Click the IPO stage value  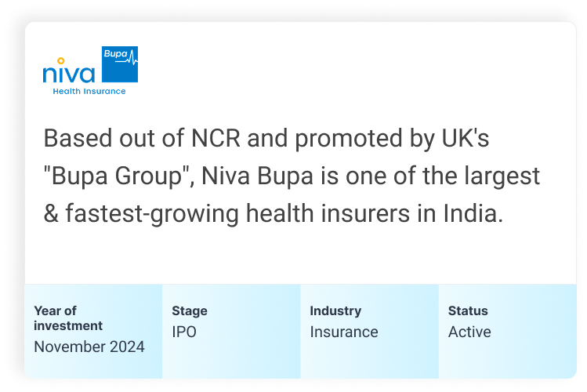[x=184, y=332]
